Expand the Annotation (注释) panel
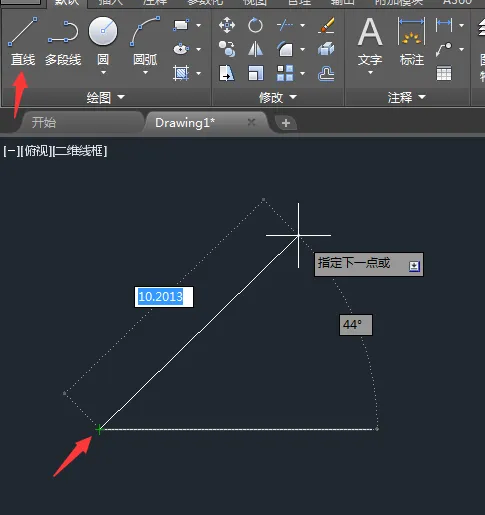 point(407,97)
